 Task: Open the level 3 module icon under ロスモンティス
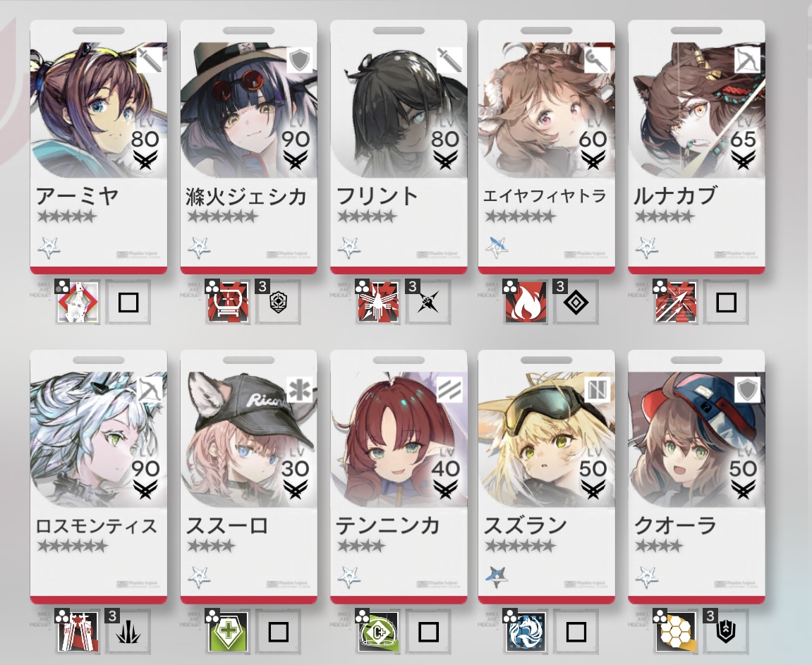tap(128, 631)
